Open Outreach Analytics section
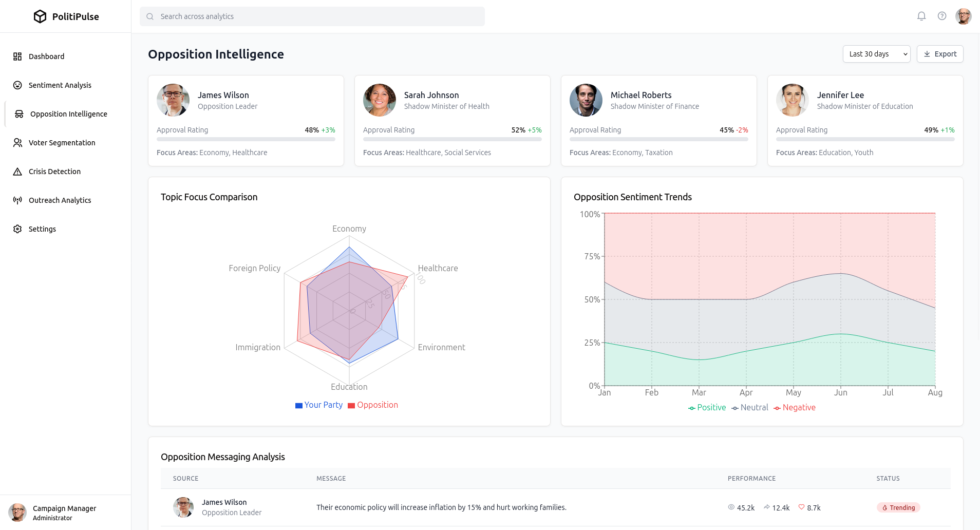This screenshot has height=530, width=980. coord(66,200)
